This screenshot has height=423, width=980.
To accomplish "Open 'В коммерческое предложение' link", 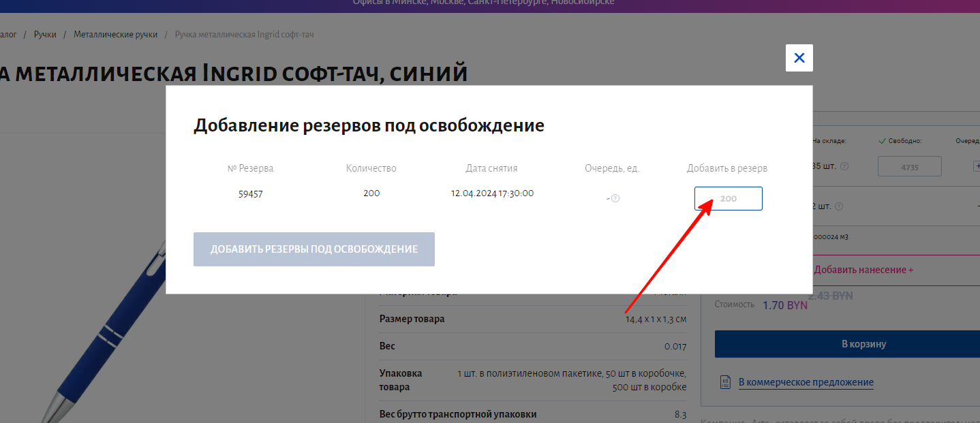I will (x=806, y=382).
